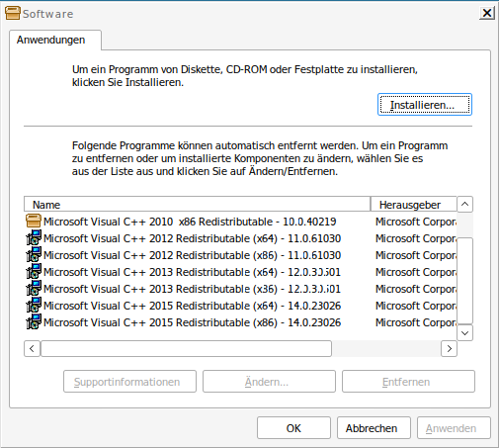Click the Ändern... button
This screenshot has width=499, height=448.
click(x=269, y=382)
